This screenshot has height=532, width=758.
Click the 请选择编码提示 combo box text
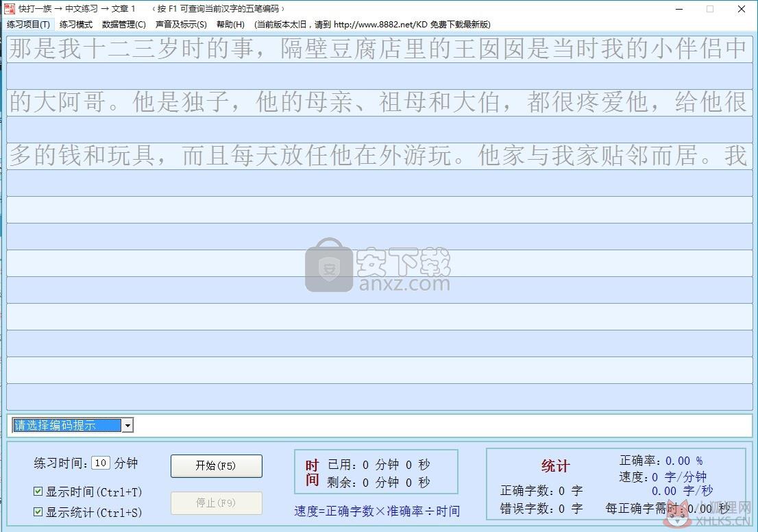[x=67, y=425]
